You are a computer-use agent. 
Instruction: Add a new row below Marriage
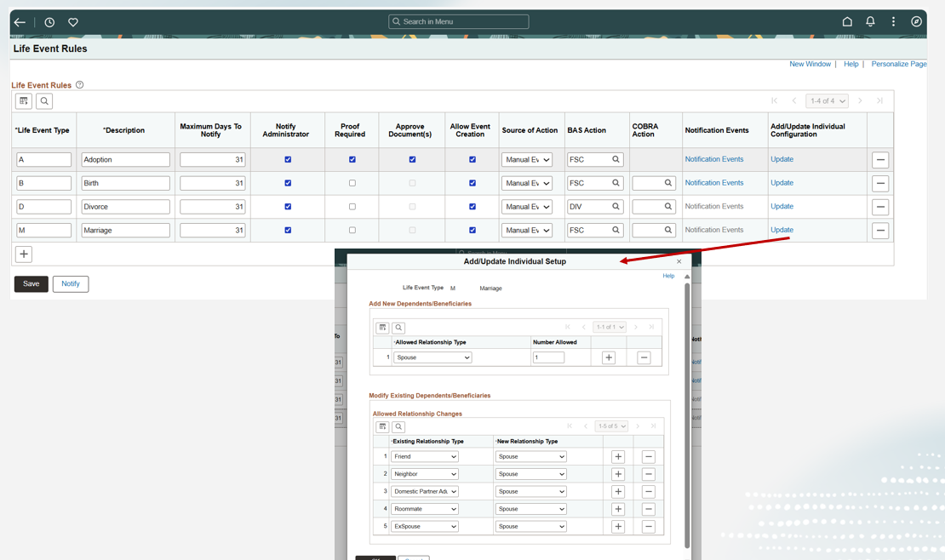[x=24, y=254]
